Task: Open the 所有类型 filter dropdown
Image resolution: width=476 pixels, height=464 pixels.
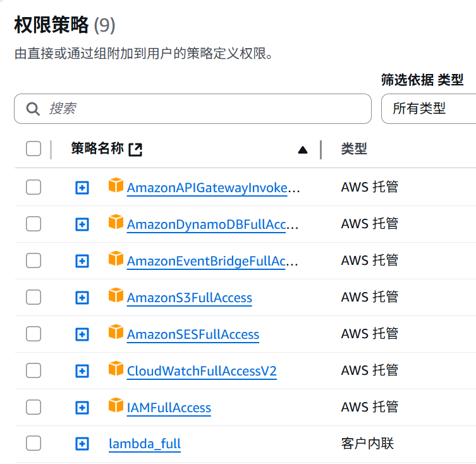Action: 429,109
